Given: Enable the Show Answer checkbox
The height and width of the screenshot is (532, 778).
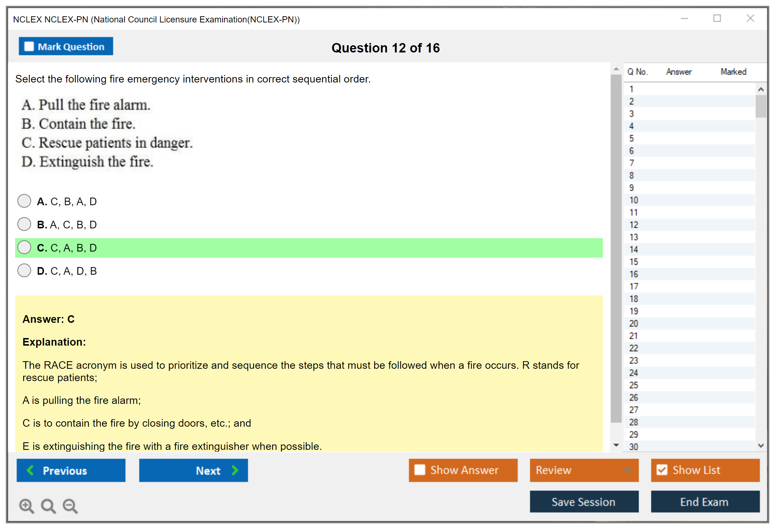Looking at the screenshot, I should (x=420, y=470).
